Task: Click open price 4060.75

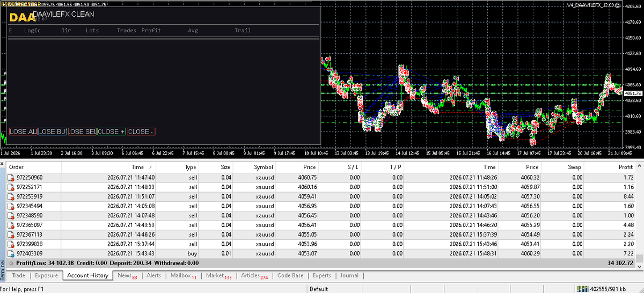Action: (x=307, y=177)
